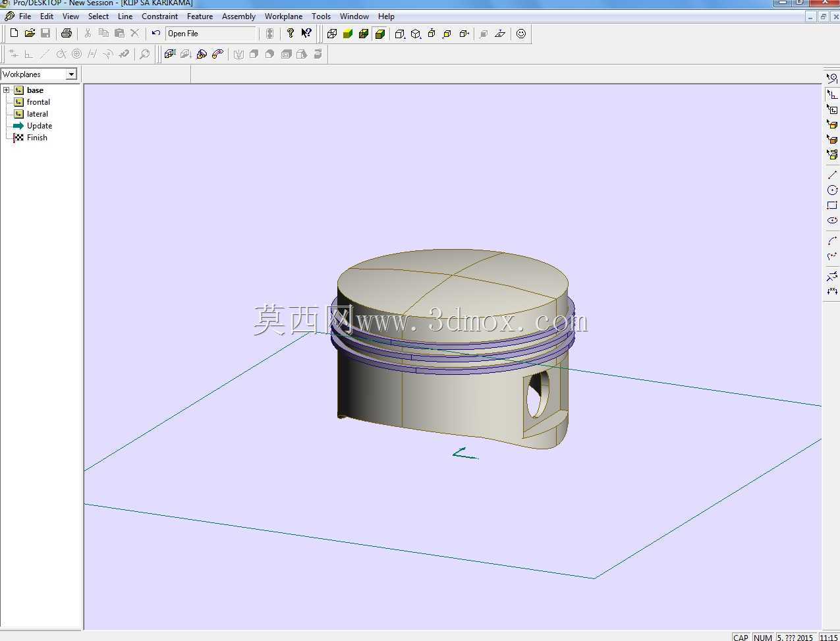Open the Tools menu
The image size is (840, 641).
point(321,16)
